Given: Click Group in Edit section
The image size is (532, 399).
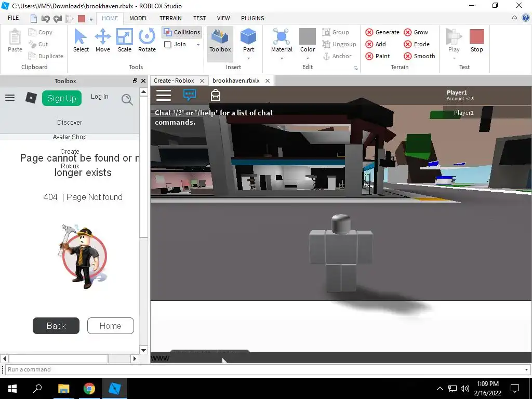Looking at the screenshot, I should point(336,32).
